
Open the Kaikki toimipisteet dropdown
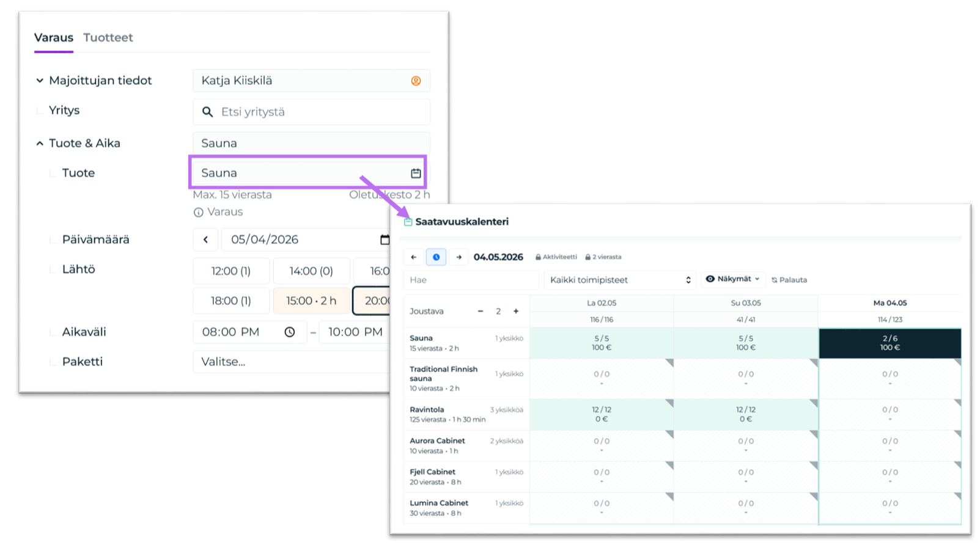point(620,280)
